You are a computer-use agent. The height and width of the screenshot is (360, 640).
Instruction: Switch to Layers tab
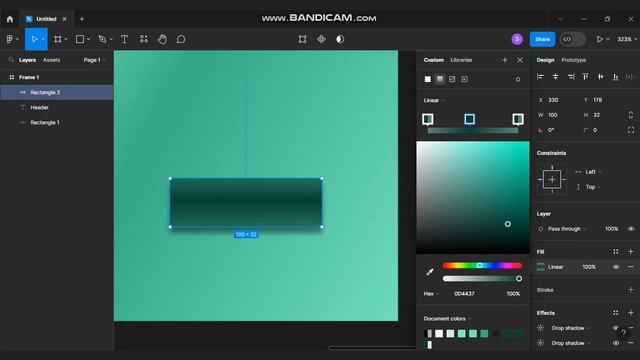(27, 60)
